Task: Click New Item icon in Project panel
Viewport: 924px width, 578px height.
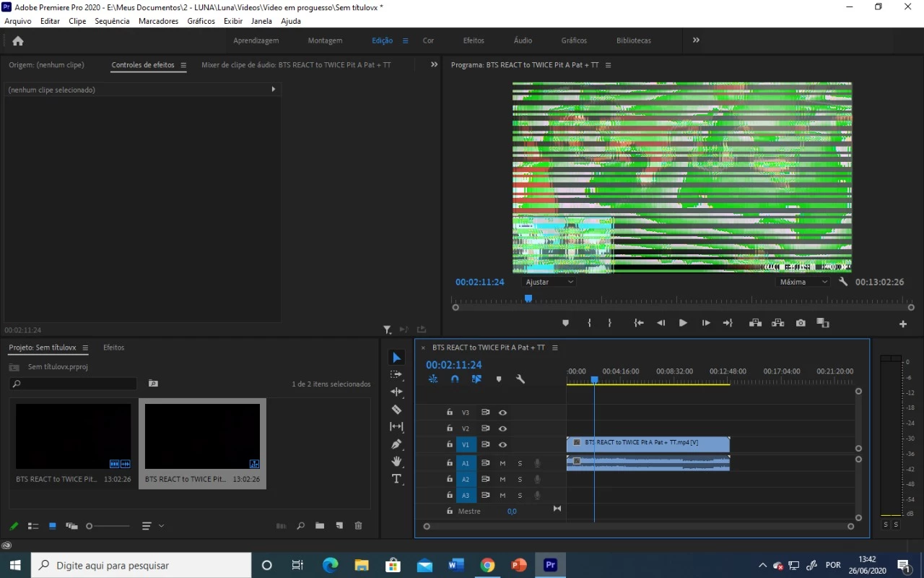Action: click(x=339, y=526)
